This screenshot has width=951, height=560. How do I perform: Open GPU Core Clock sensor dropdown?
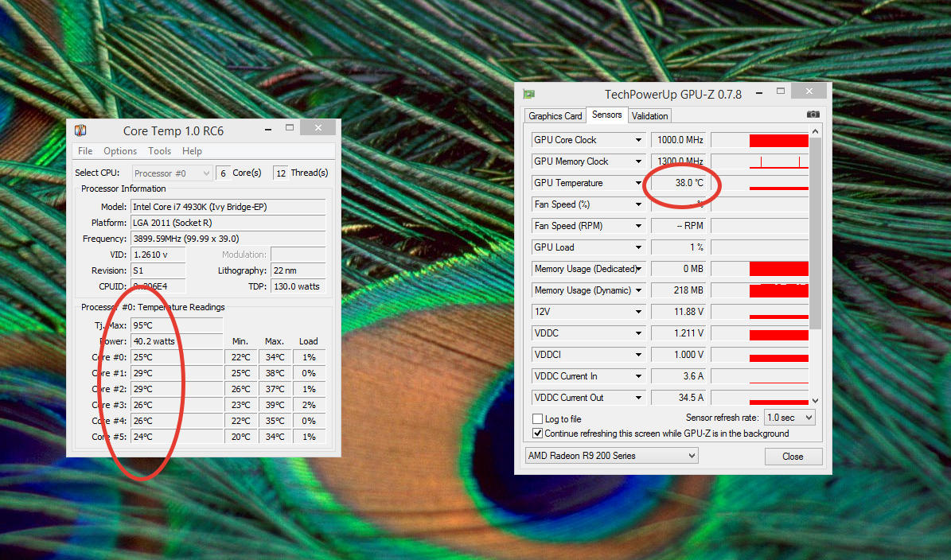coord(638,140)
